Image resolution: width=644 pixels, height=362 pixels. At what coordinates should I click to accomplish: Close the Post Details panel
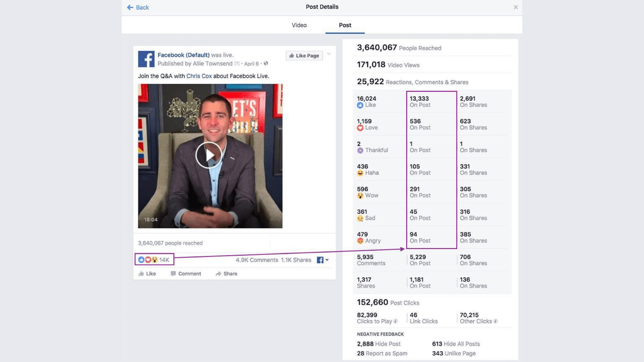pyautogui.click(x=515, y=7)
